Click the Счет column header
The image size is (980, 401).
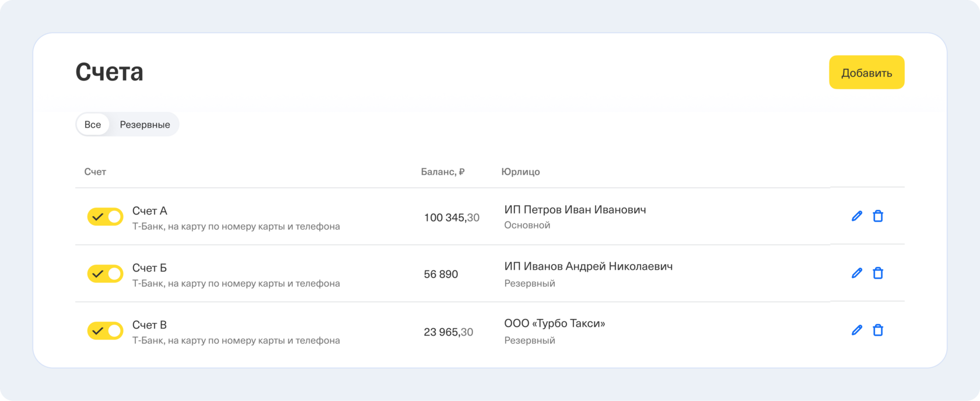[95, 172]
